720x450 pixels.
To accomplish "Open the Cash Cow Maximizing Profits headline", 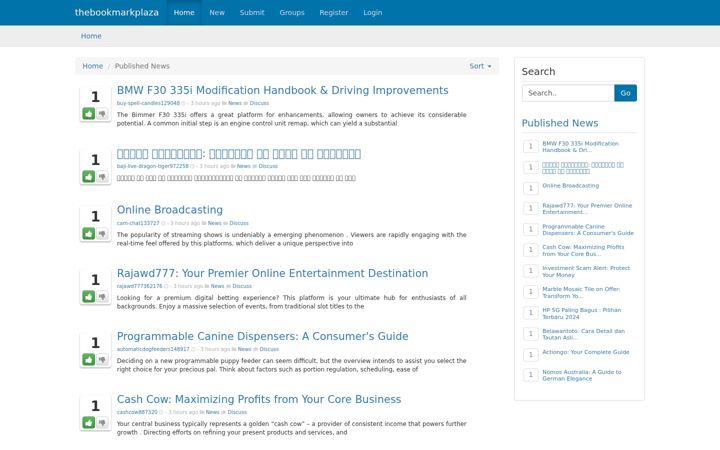I will [259, 399].
